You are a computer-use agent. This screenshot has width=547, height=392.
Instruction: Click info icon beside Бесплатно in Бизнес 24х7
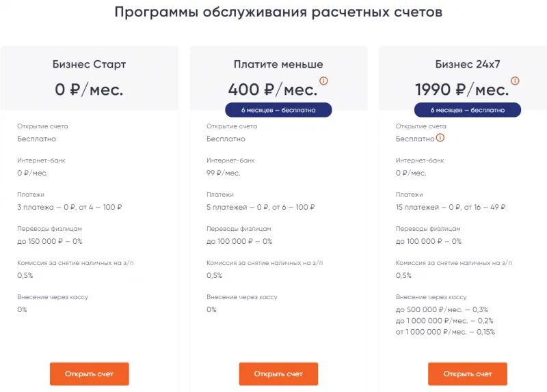coord(440,138)
